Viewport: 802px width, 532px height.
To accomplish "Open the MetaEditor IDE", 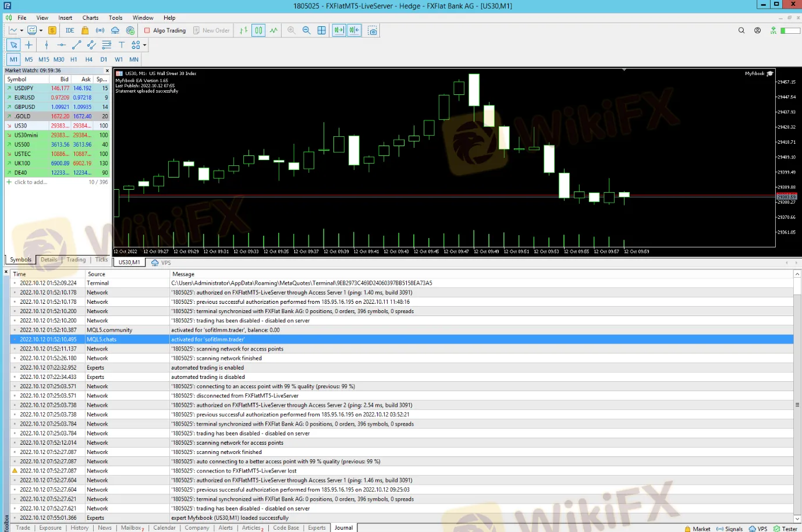I will pyautogui.click(x=70, y=30).
